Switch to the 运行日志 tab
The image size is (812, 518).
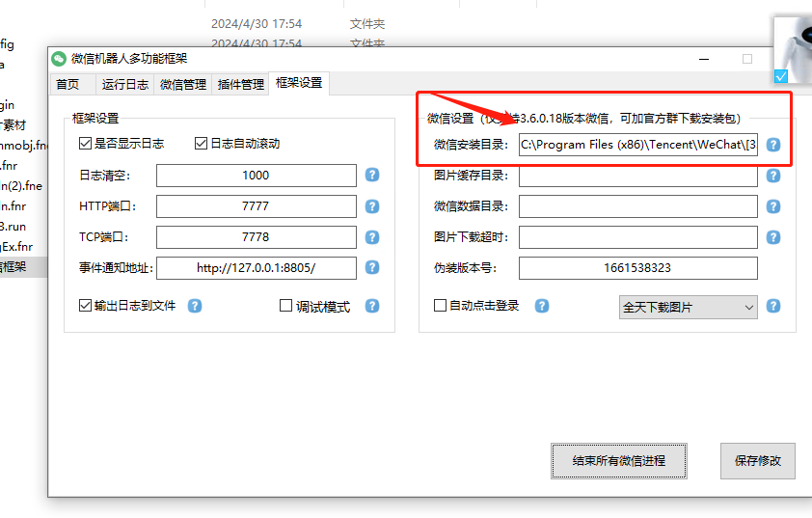[x=124, y=85]
